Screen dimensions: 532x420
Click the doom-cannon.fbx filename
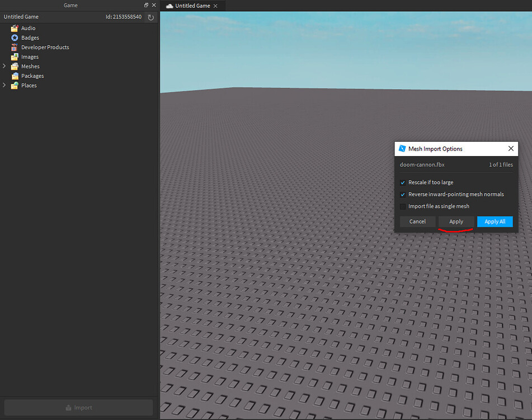[x=422, y=165]
